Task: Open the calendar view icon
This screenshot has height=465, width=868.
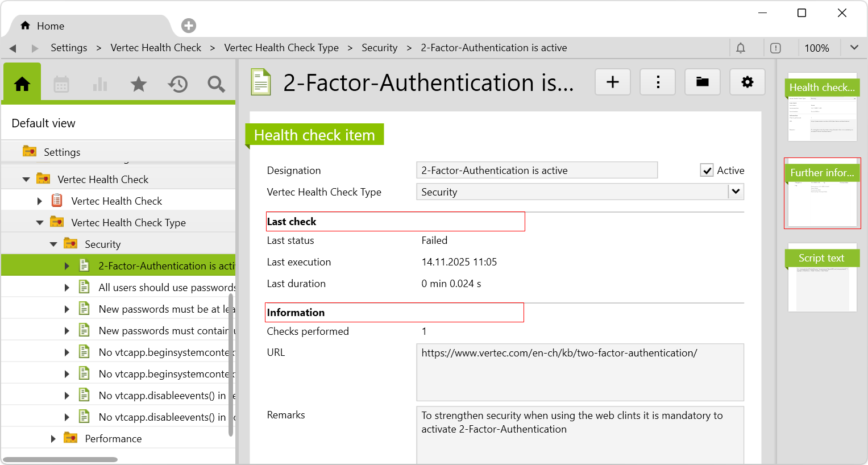Action: click(x=61, y=85)
